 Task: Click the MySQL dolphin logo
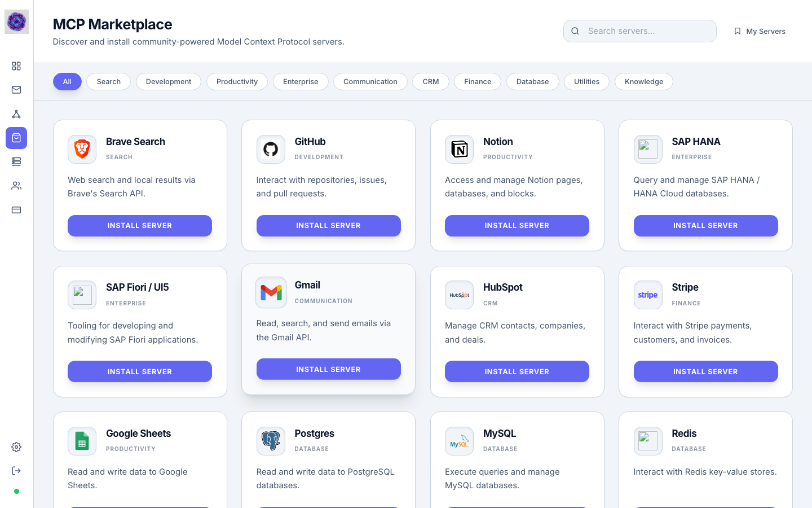(x=460, y=441)
